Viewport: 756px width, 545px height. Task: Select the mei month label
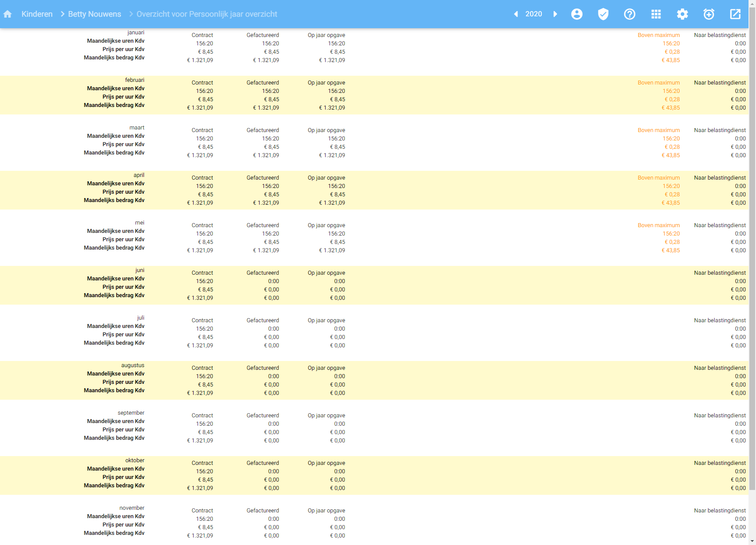pos(139,223)
